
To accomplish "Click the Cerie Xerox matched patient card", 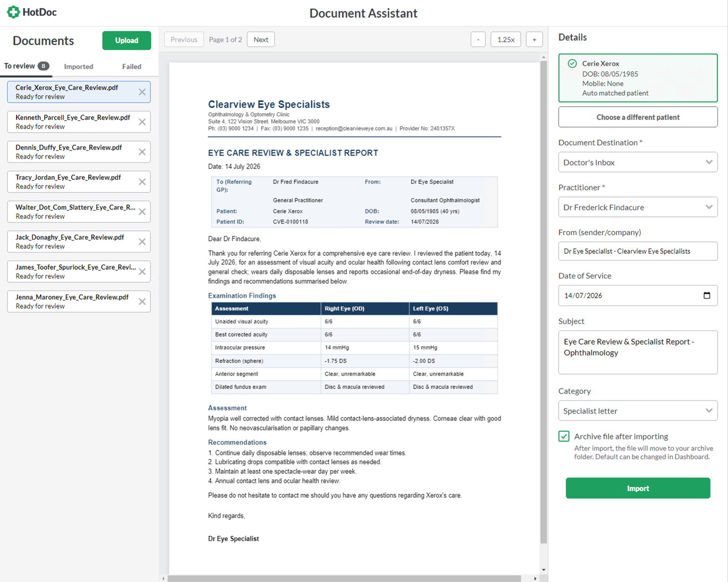I will (638, 78).
